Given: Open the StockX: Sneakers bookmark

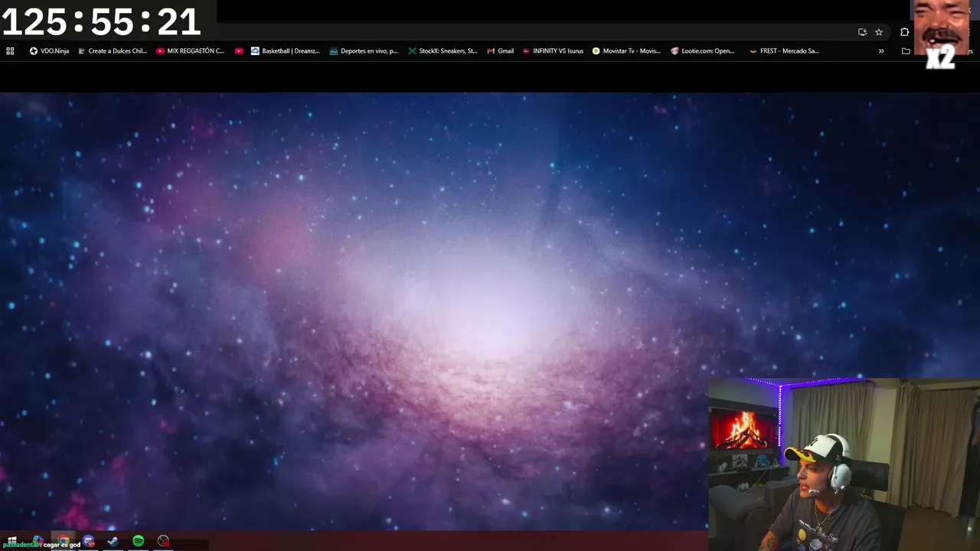Looking at the screenshot, I should (x=443, y=51).
